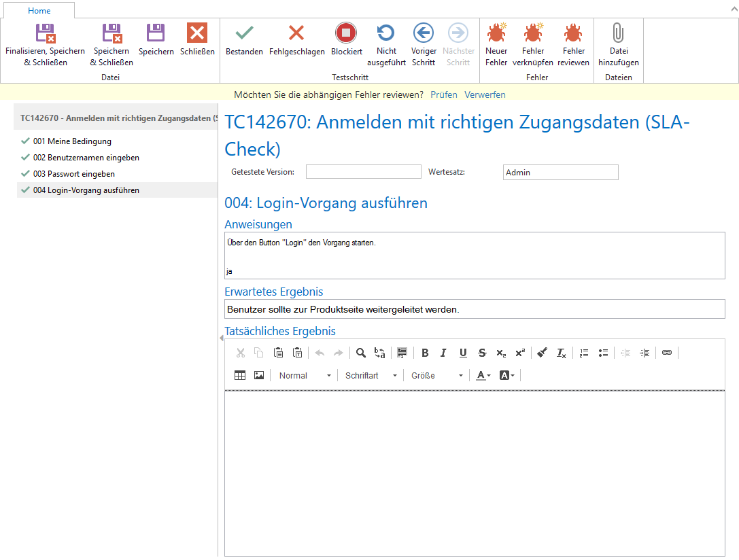Open the text color picker
The width and height of the screenshot is (739, 560).
[483, 376]
